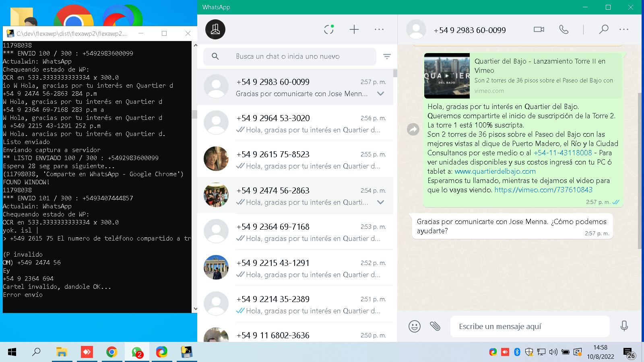Viewport: 644px width, 362px height.
Task: Open phone link +54-11-43118008 in message
Action: (x=563, y=153)
